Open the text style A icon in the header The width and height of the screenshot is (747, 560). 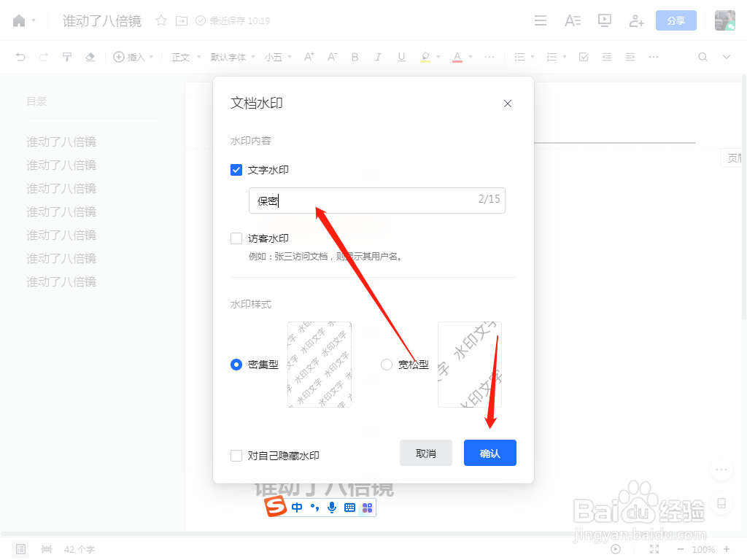point(573,20)
